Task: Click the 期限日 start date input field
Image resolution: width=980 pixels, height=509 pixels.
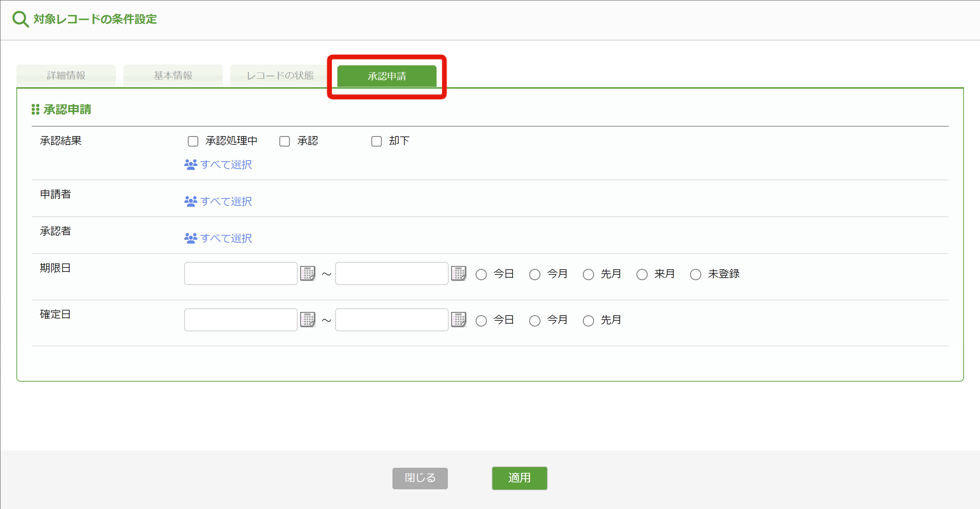Action: click(x=240, y=273)
